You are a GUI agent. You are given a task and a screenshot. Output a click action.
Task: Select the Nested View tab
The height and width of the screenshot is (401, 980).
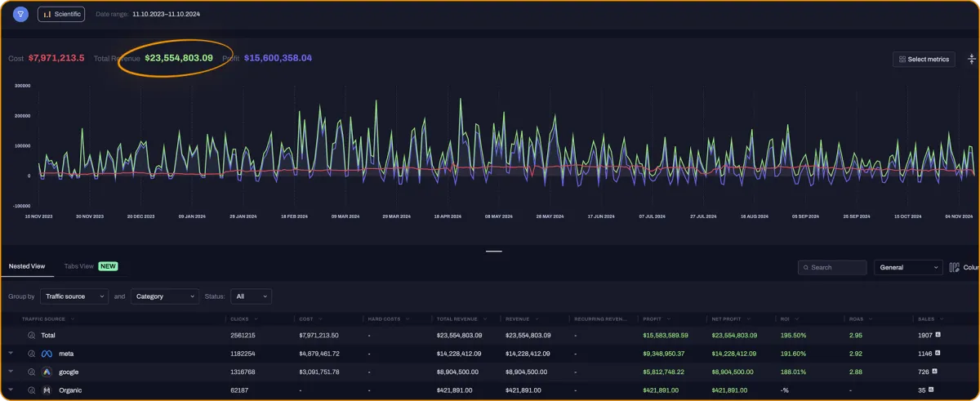point(27,266)
